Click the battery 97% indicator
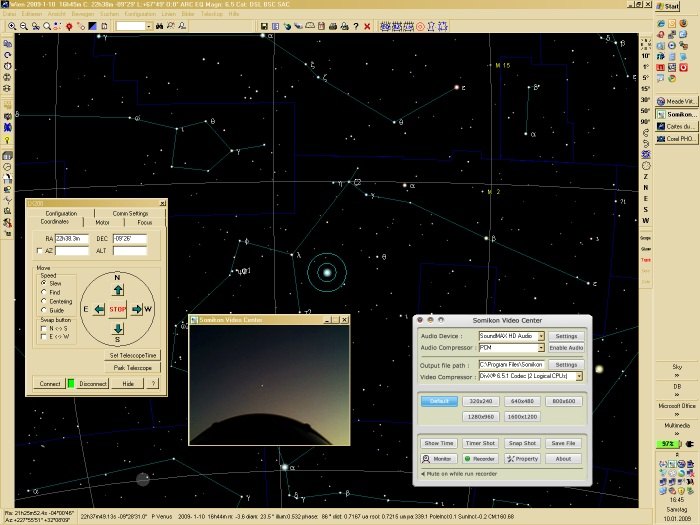Viewport: 700px width, 525px height. 669,444
